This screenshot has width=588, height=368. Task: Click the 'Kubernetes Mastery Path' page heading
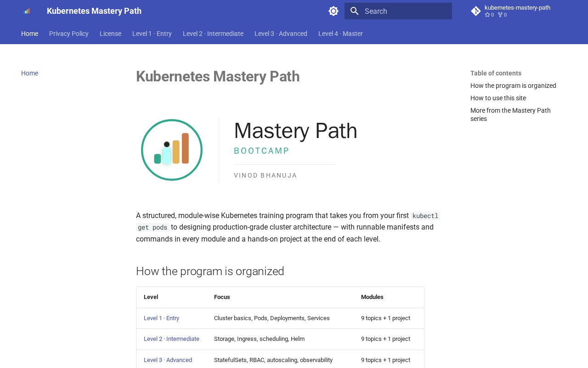218,76
